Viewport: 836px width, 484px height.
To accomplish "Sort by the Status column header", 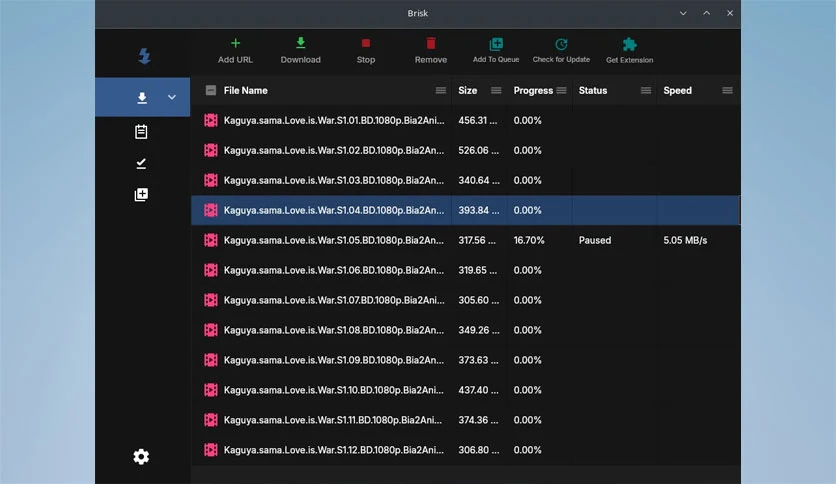I will point(593,91).
